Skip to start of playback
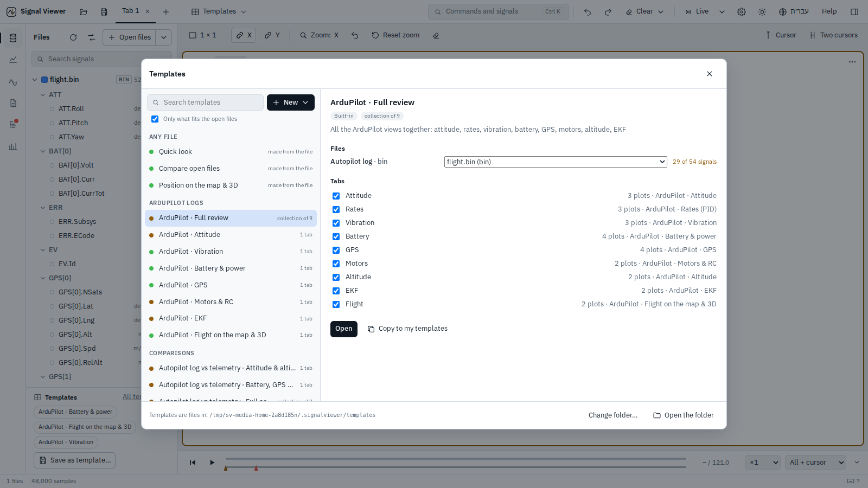The width and height of the screenshot is (868, 488). coord(193,463)
